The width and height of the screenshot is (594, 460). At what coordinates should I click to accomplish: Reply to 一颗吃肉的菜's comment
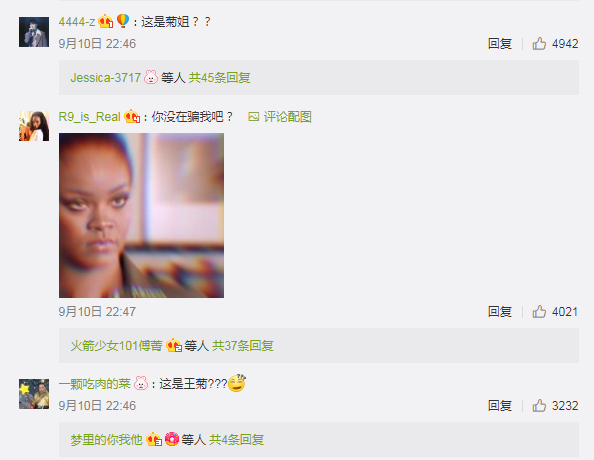[x=500, y=406]
